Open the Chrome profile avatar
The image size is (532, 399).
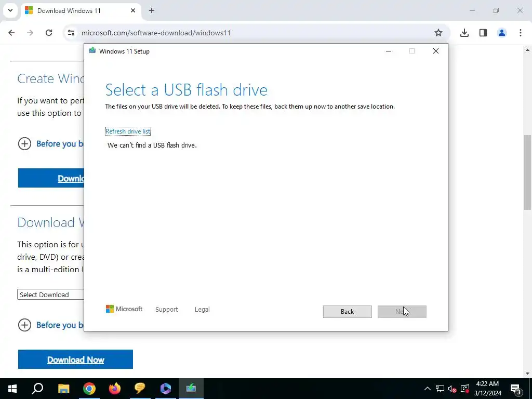502,33
